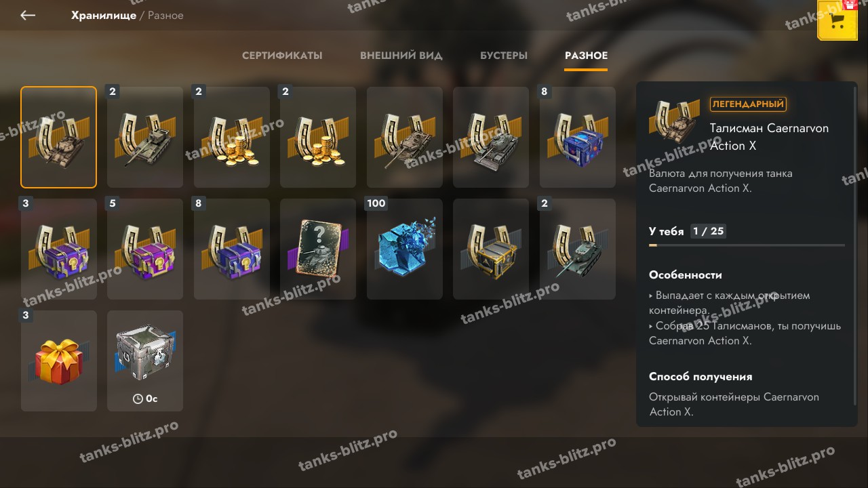
Task: Open the metal crate with 0с timer
Action: [145, 361]
